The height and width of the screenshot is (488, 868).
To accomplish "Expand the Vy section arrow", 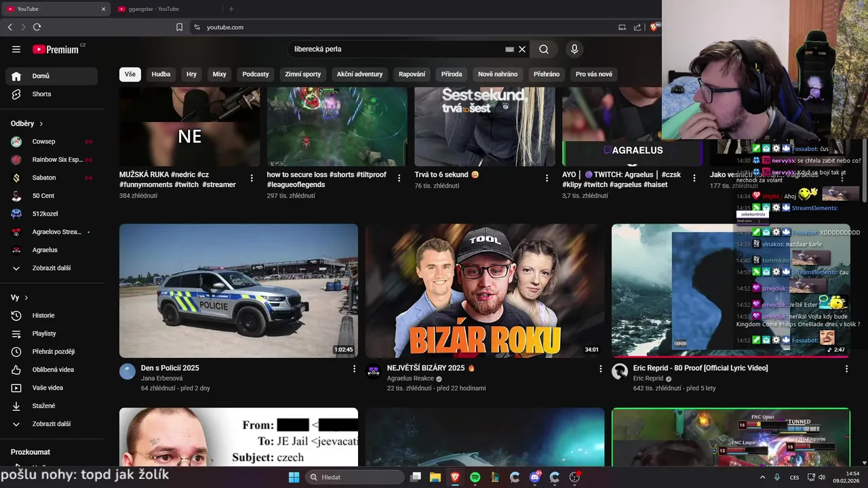I will (x=26, y=298).
